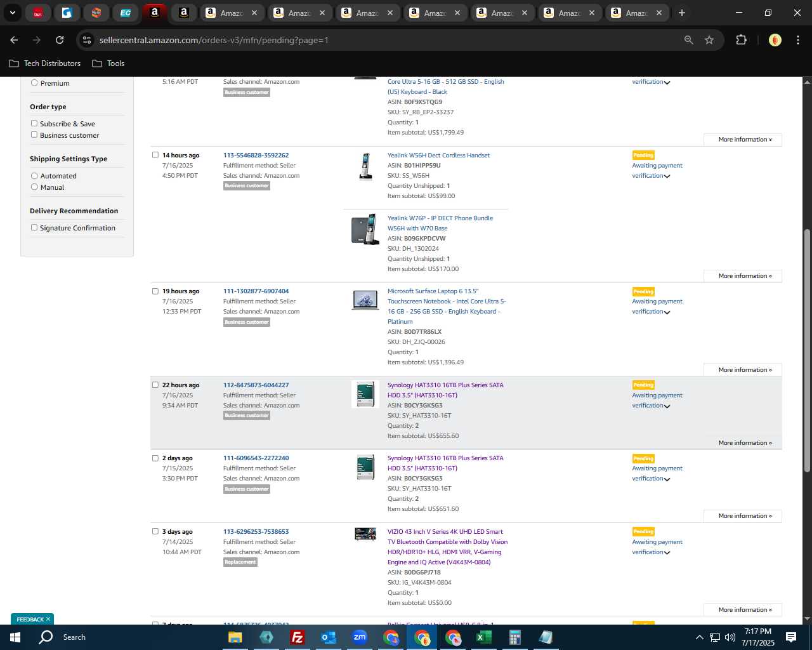Open the Chrome profile avatar

tap(775, 40)
